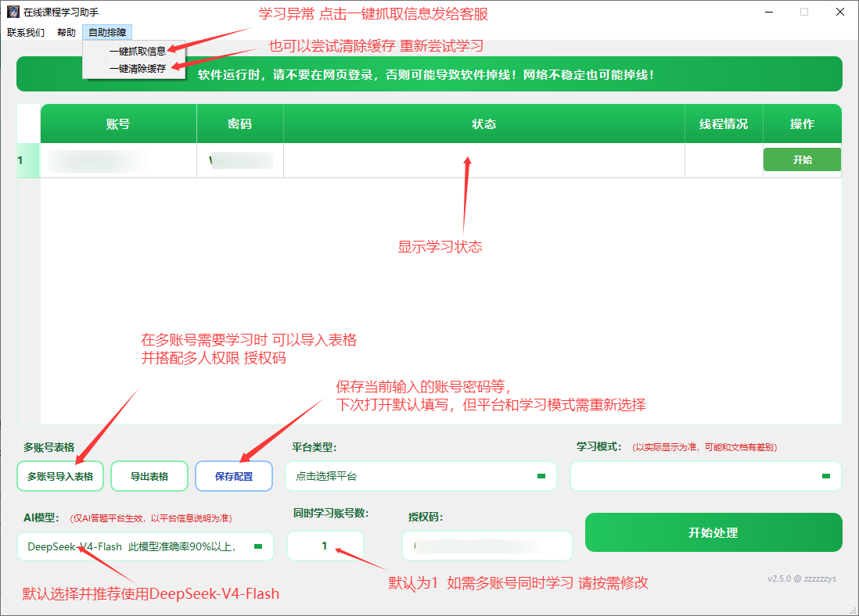The height and width of the screenshot is (616, 859).
Task: Open the 点击选择平台 combo box
Action: tap(421, 476)
